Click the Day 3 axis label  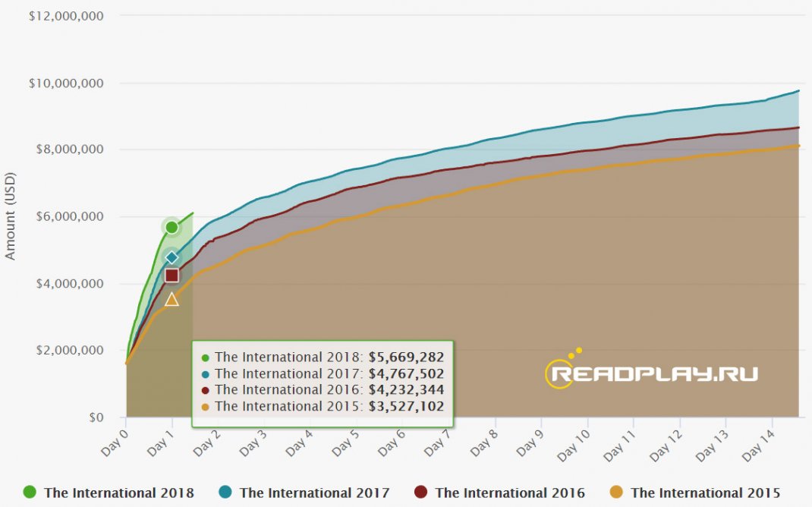253,442
